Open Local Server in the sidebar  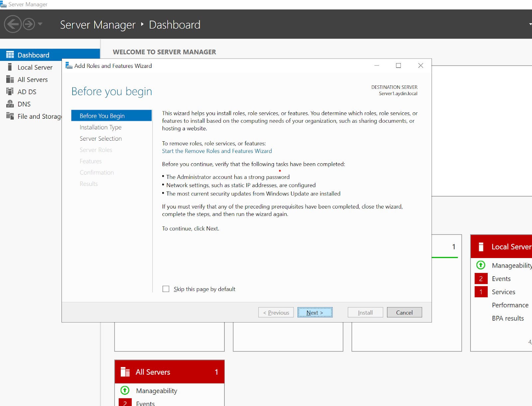[35, 67]
